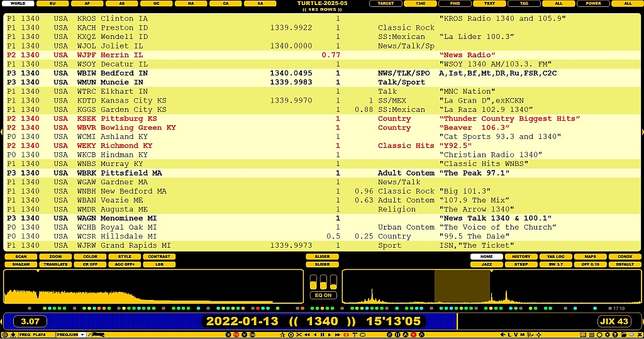This screenshot has height=339, width=644.
Task: Expand the right side panel arrow
Action: pyautogui.click(x=641, y=131)
